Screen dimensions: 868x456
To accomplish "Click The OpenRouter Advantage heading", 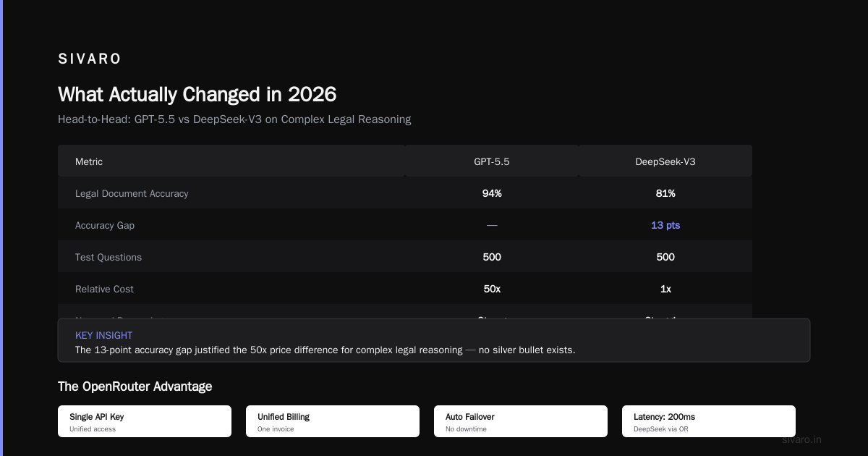I will pos(135,387).
